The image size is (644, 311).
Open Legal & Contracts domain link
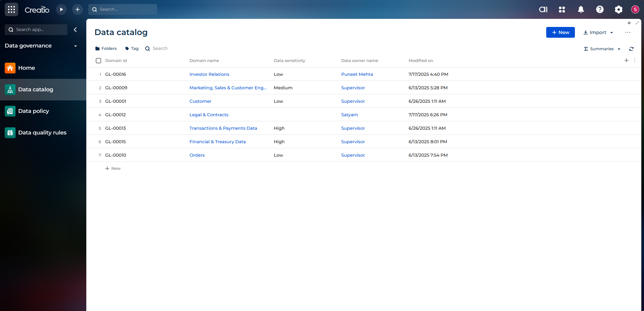coord(209,115)
